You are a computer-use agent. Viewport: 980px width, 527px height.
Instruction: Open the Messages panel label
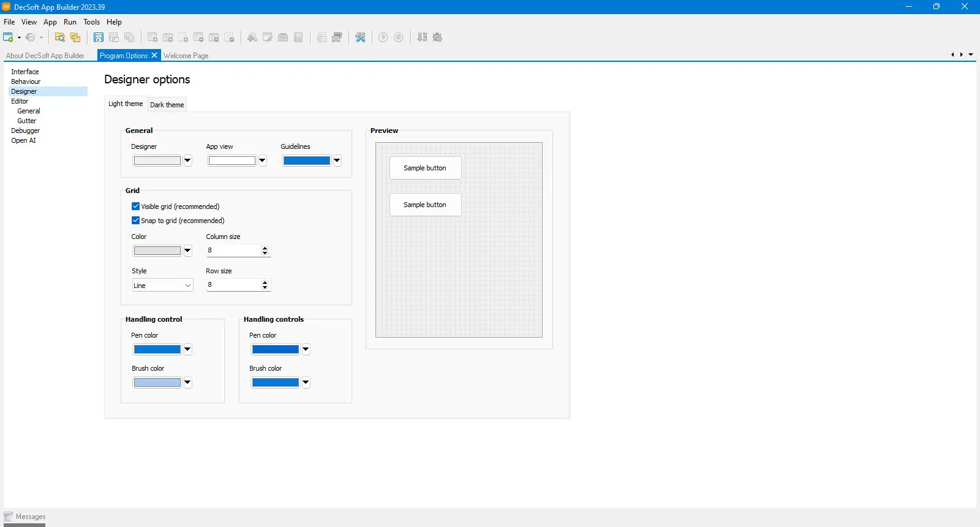[x=31, y=517]
